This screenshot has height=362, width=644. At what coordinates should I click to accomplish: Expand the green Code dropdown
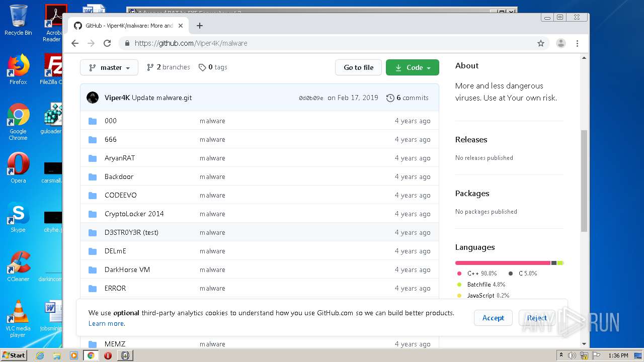(x=413, y=67)
